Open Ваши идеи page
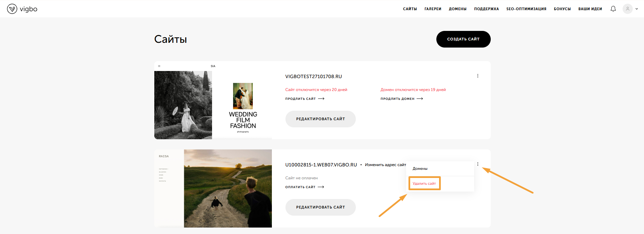Image resolution: width=644 pixels, height=234 pixels. point(590,9)
